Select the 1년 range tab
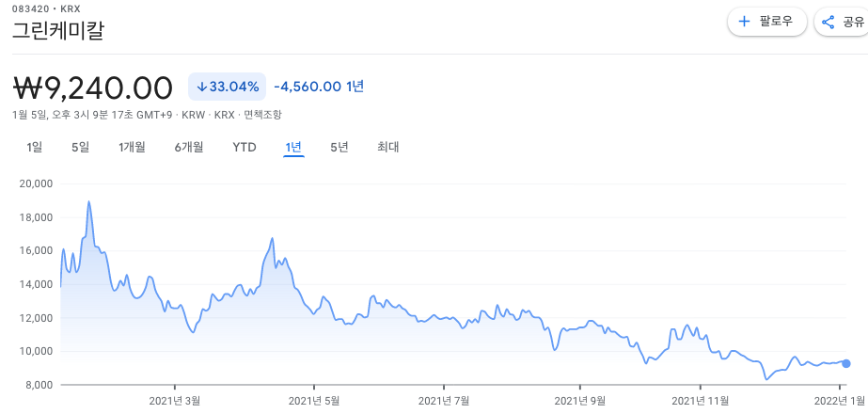Viewport: 868px width, 414px height. (293, 147)
